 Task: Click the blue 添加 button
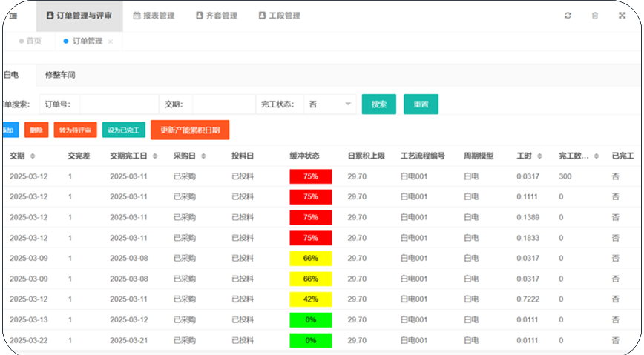click(x=10, y=130)
